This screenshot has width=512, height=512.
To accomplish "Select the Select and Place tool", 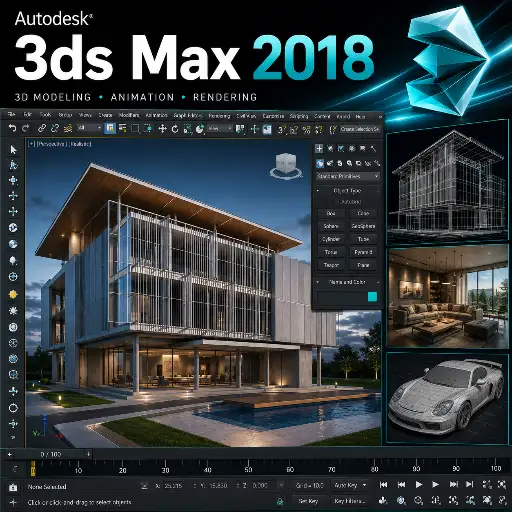I will pyautogui.click(x=200, y=129).
